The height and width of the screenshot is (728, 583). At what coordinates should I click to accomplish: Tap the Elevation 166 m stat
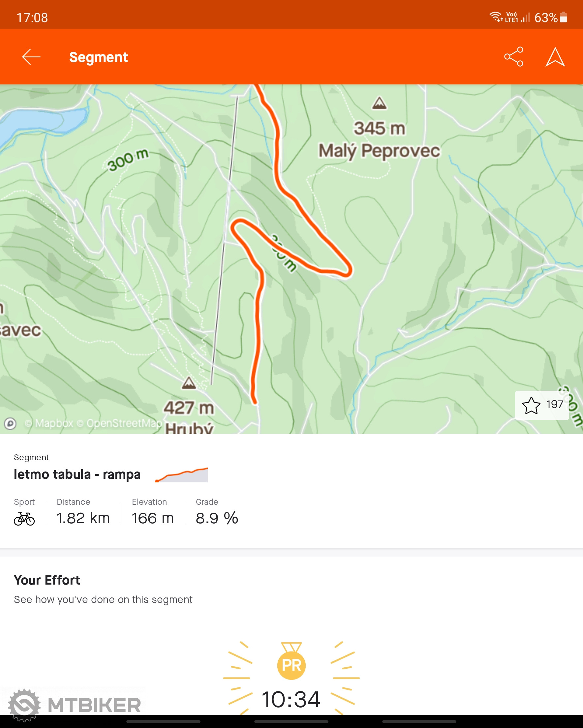pos(153,512)
